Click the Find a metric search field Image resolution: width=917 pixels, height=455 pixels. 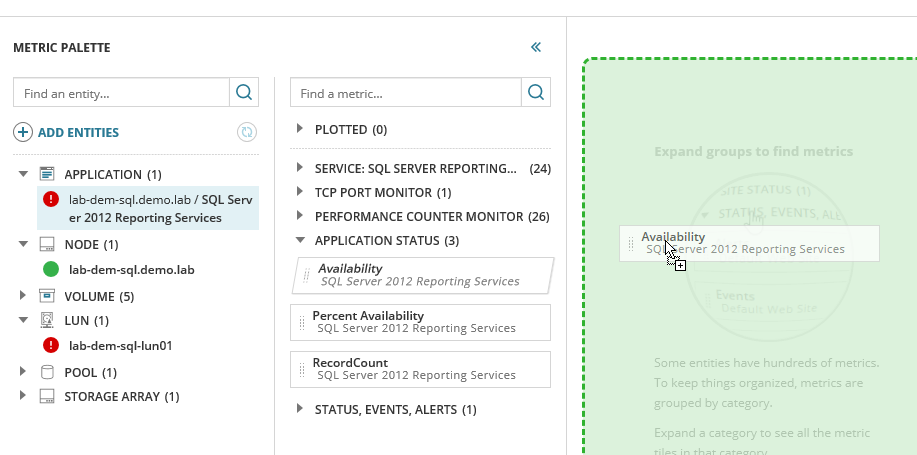[x=405, y=93]
